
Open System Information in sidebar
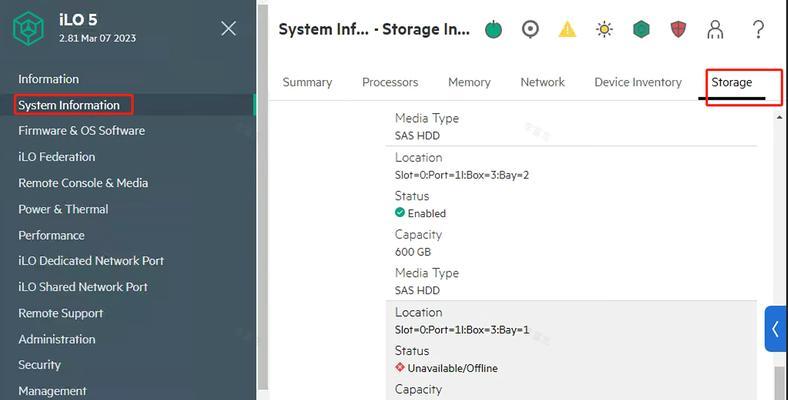69,105
